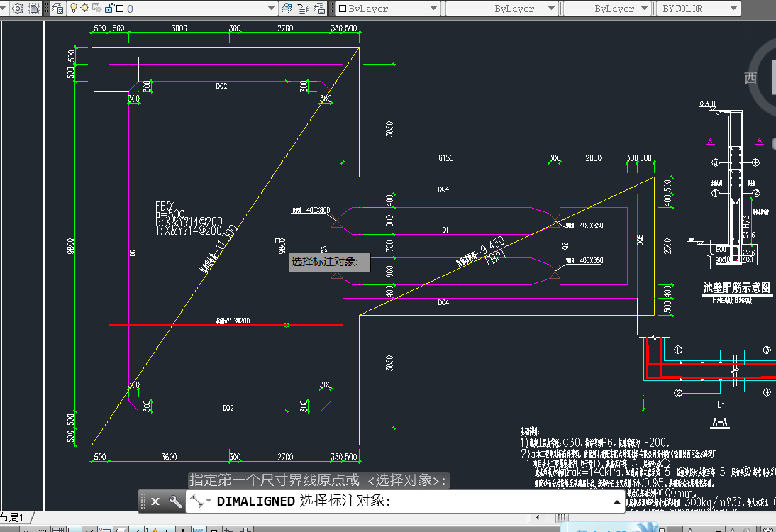Open the Layer States Manager icon
The image size is (776, 532).
click(319, 9)
